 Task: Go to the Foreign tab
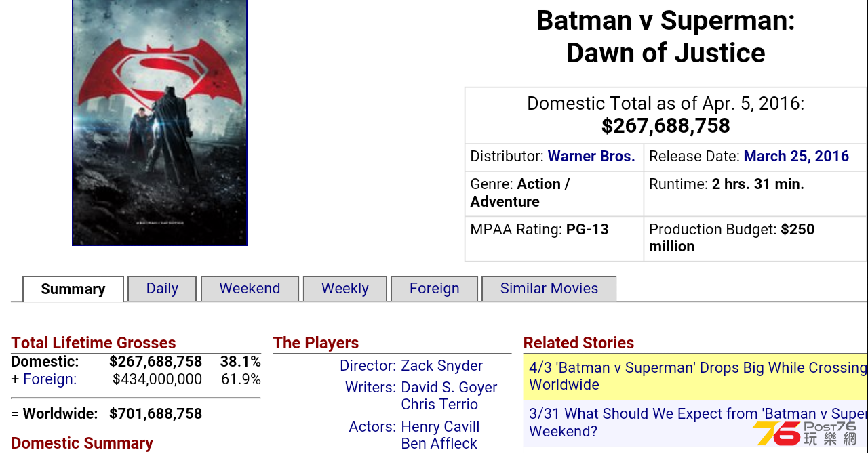pyautogui.click(x=434, y=289)
